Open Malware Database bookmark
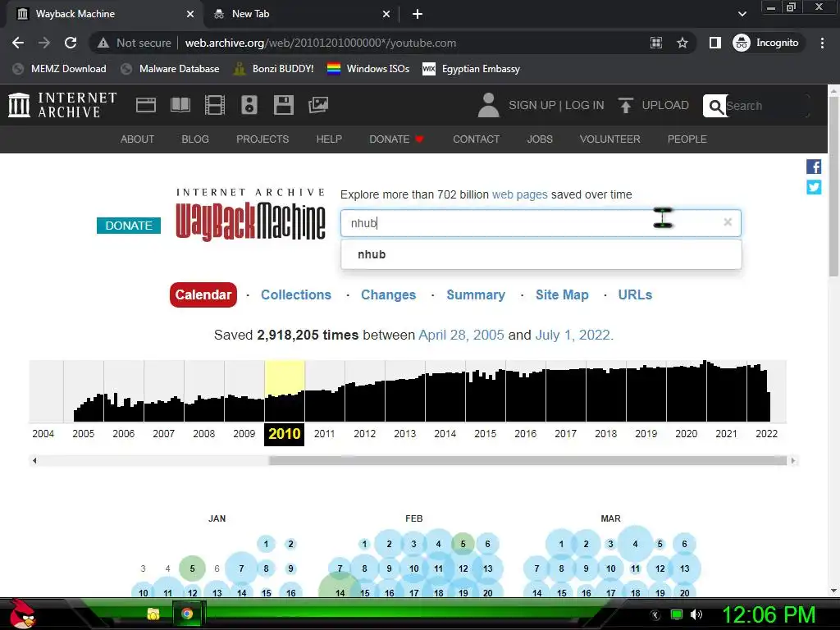Screen dimensions: 840x630 pyautogui.click(x=171, y=69)
